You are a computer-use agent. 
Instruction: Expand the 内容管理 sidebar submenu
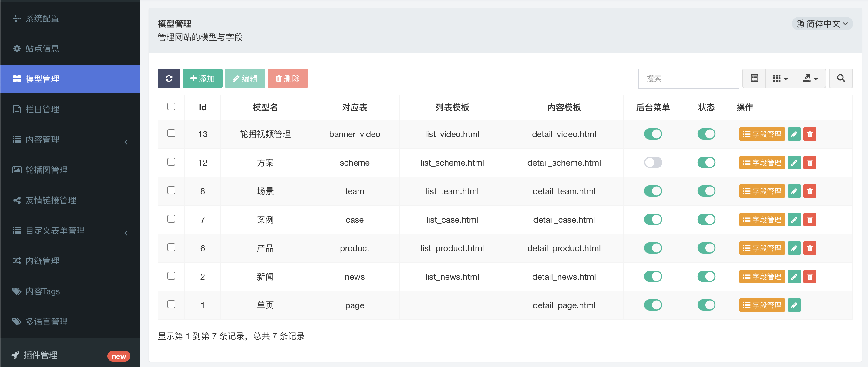tap(70, 140)
